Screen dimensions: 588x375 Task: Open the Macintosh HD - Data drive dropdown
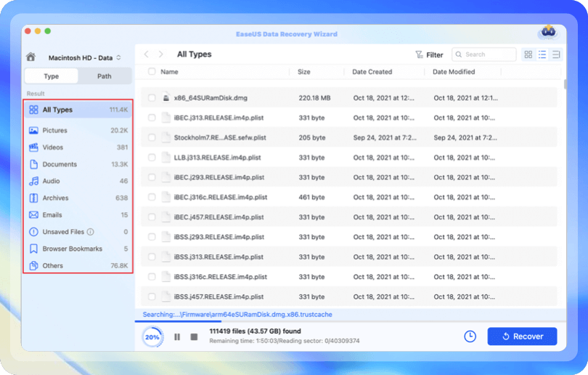pyautogui.click(x=84, y=57)
